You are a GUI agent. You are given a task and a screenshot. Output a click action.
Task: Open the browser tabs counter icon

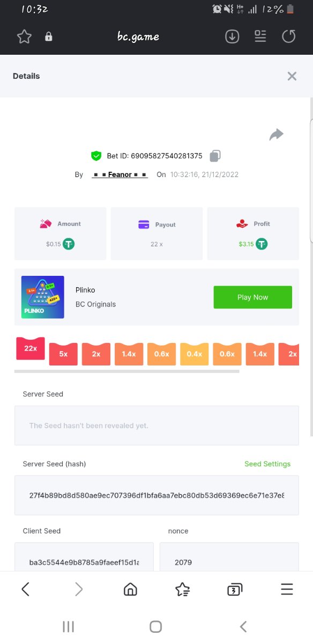[234, 589]
